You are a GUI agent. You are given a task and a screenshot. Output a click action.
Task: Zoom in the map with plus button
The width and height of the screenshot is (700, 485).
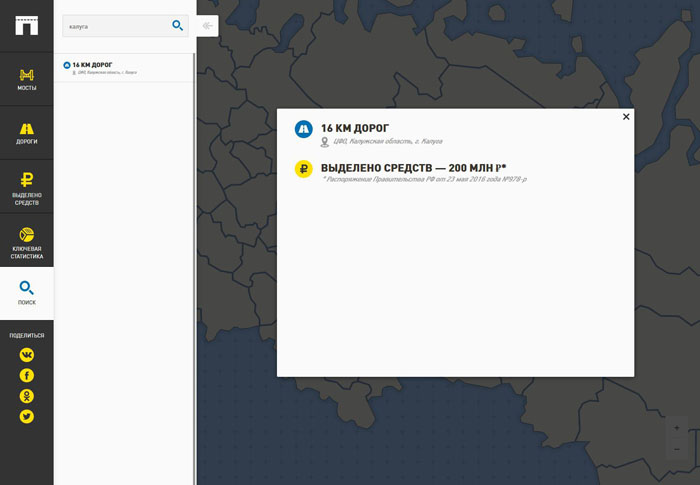(x=677, y=428)
